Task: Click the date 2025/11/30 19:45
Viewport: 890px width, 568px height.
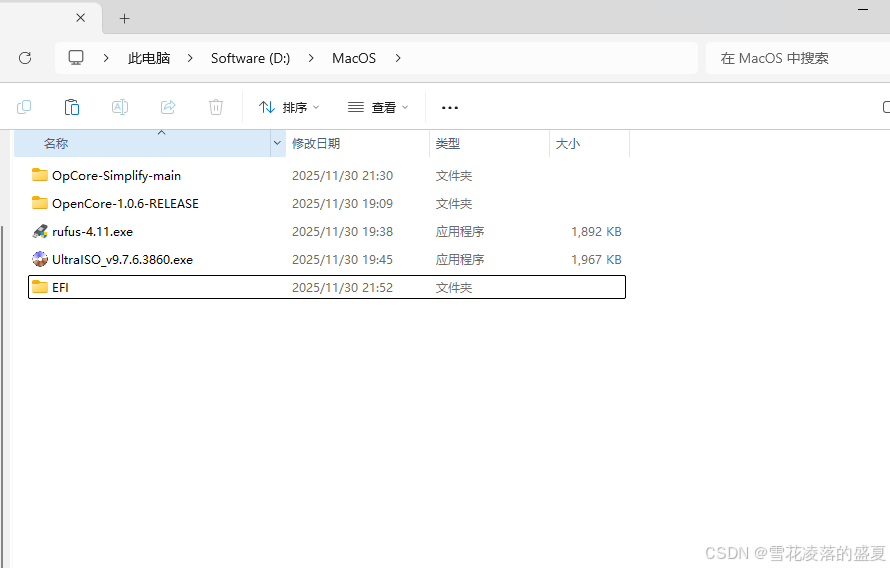Action: click(342, 259)
